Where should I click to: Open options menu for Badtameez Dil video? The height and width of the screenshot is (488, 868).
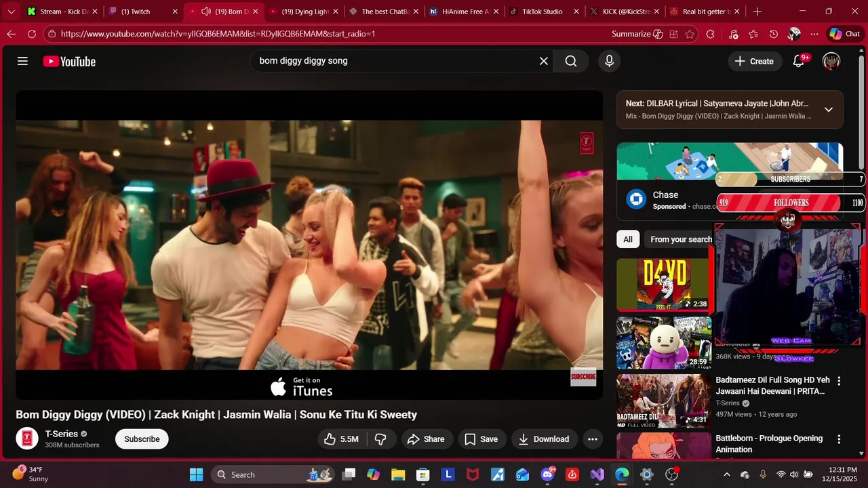tap(839, 381)
